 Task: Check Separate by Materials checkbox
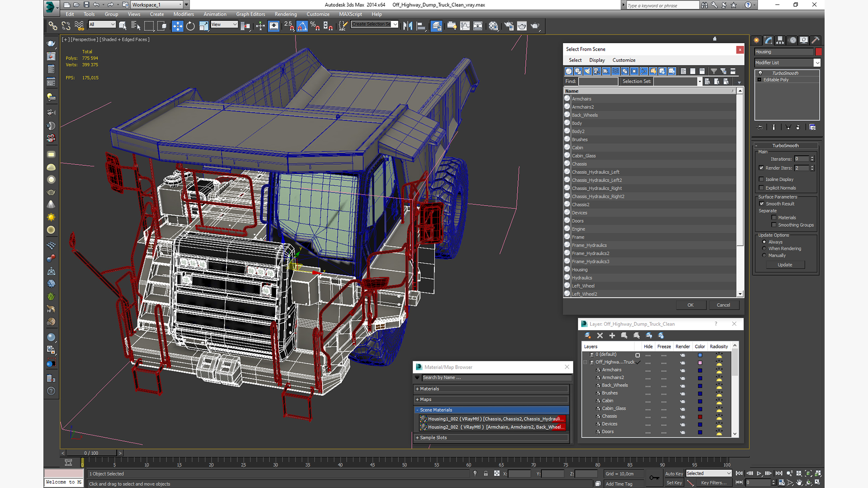coord(774,218)
